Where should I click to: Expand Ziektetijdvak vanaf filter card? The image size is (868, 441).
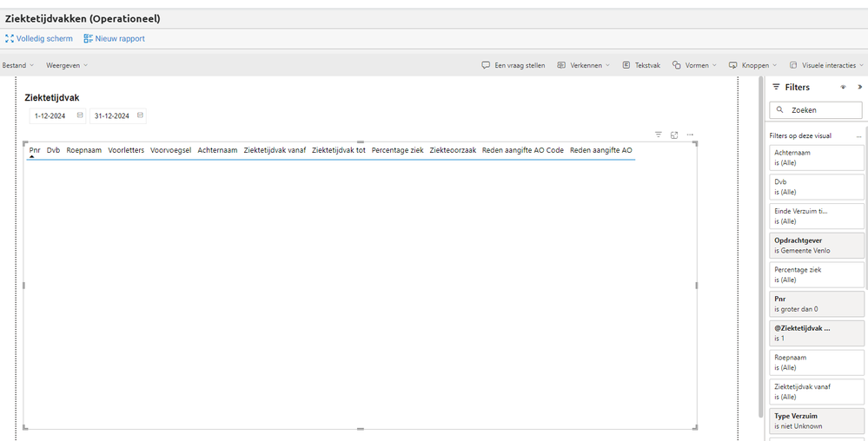[x=817, y=392]
